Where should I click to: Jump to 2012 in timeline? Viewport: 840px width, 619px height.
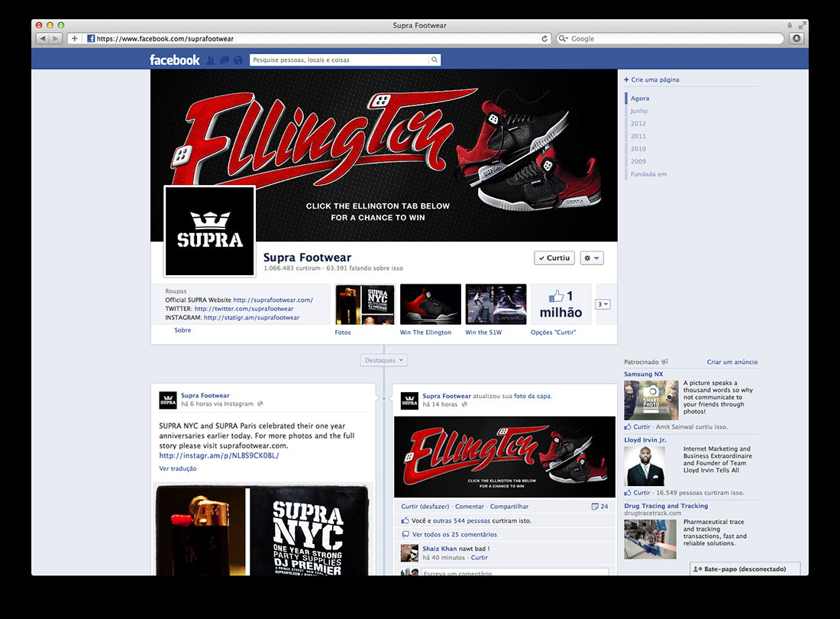pos(638,123)
